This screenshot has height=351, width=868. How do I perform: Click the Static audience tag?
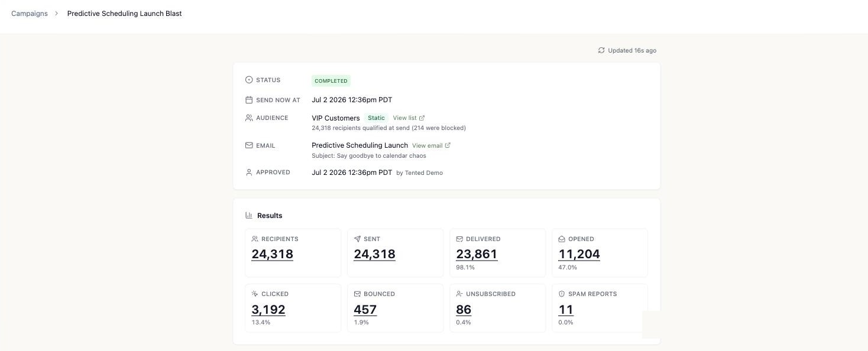376,118
